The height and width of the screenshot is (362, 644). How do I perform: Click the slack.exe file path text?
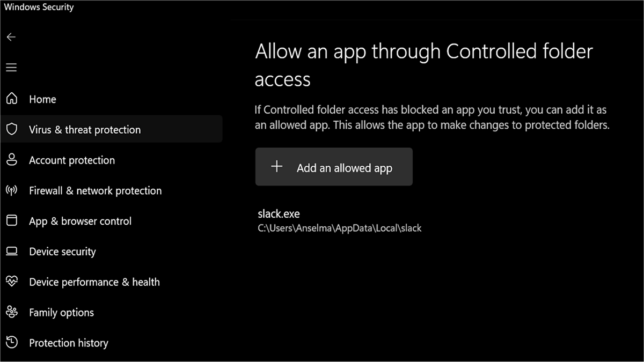(x=340, y=228)
